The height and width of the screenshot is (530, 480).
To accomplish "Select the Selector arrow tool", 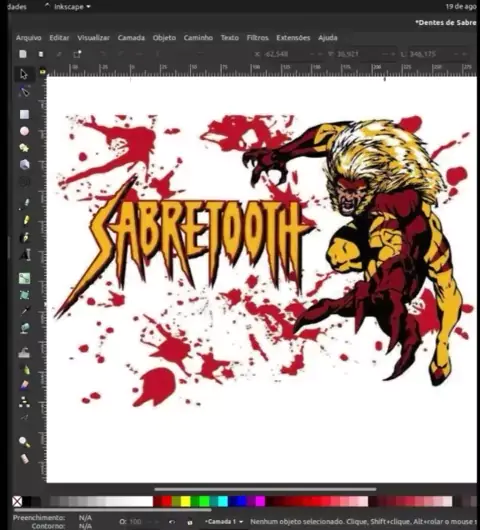I will (x=24, y=74).
